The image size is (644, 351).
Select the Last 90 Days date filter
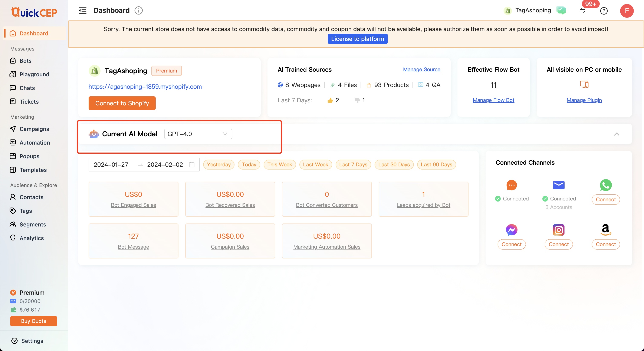[436, 164]
